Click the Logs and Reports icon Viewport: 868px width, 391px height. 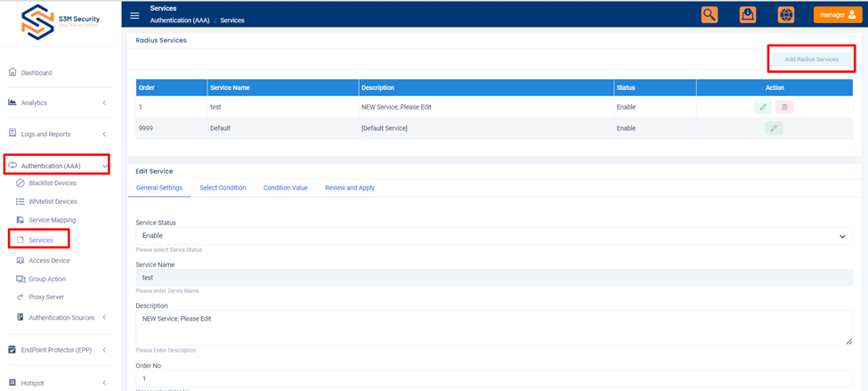point(12,134)
